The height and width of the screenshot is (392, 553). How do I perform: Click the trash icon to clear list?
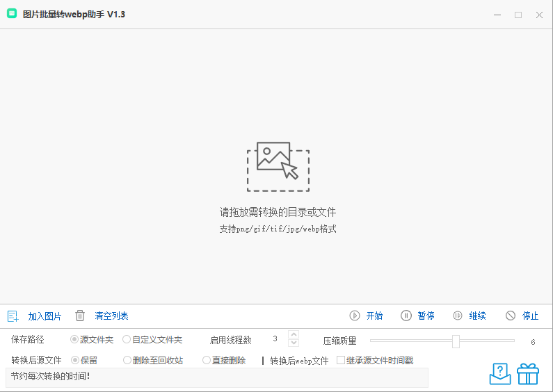pos(80,316)
